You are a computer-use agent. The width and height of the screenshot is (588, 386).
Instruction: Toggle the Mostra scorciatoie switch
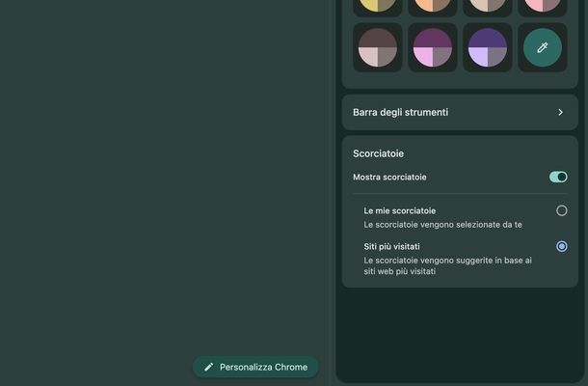pyautogui.click(x=558, y=177)
